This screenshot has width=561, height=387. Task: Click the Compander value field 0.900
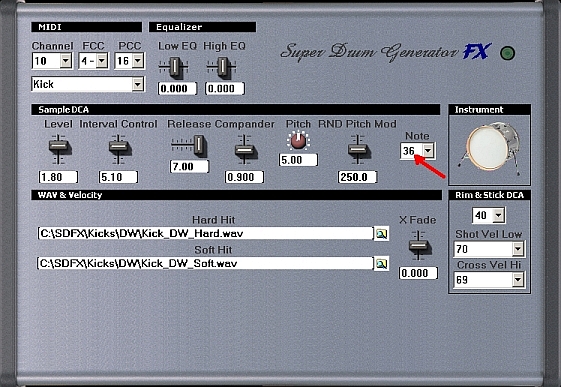244,177
